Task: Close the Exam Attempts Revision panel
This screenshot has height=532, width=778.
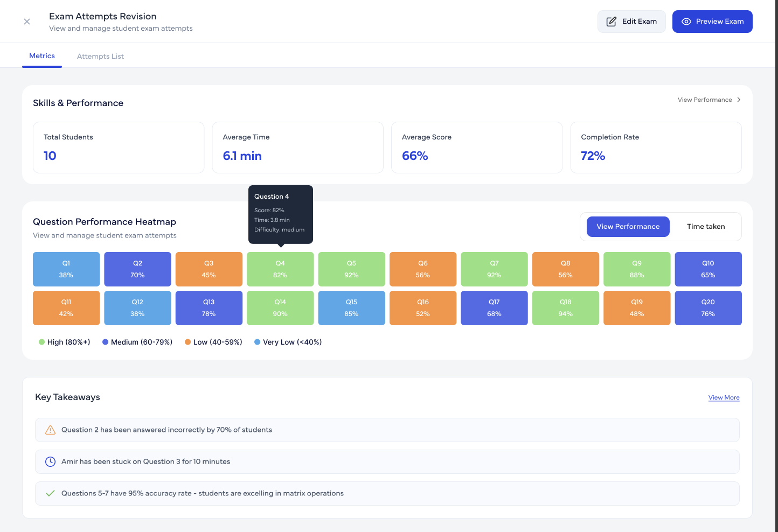Action: pos(27,22)
